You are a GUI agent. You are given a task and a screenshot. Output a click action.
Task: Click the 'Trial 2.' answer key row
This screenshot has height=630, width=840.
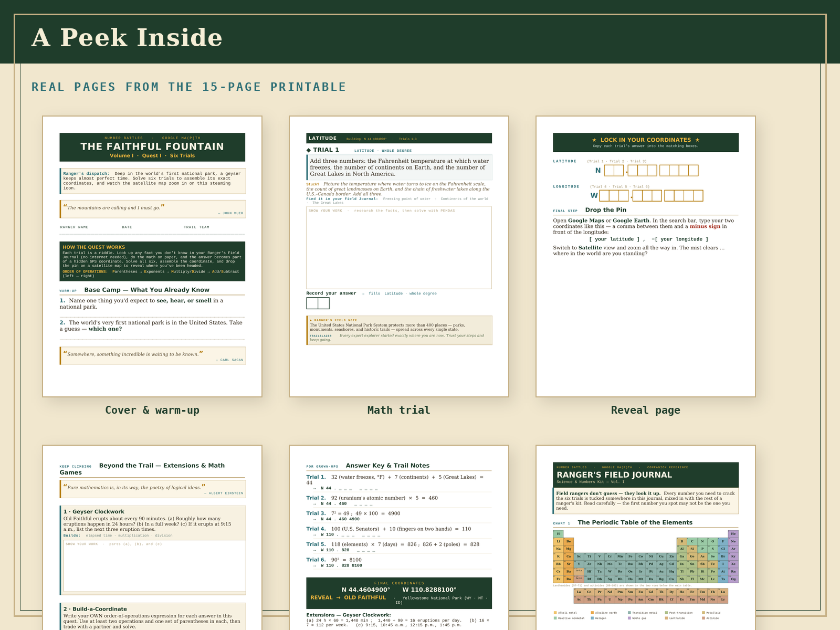pos(399,500)
